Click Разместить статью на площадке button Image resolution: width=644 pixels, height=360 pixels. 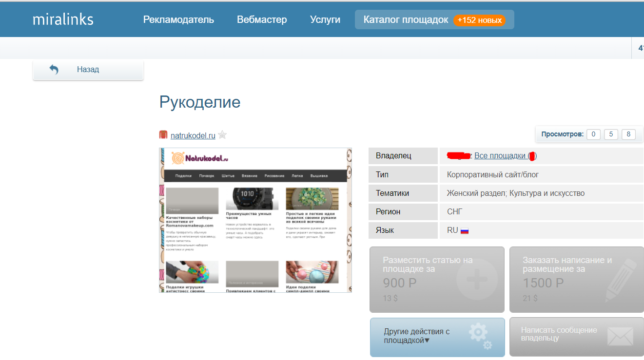tap(437, 279)
